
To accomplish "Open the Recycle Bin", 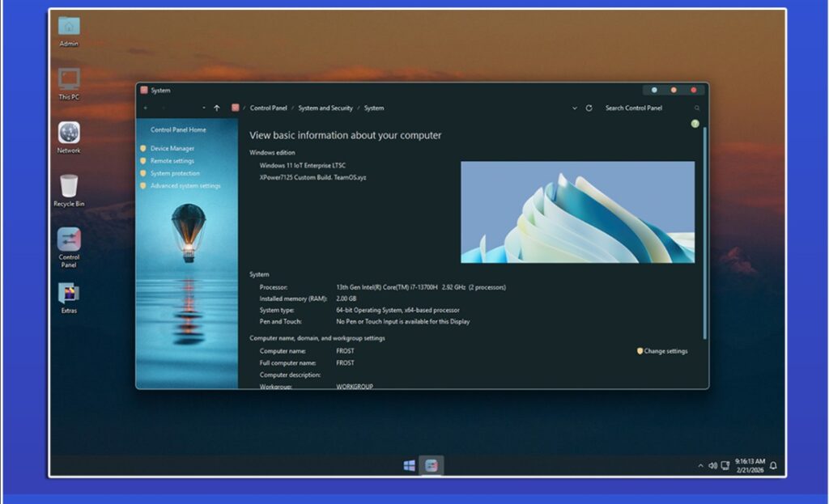I will (x=69, y=187).
